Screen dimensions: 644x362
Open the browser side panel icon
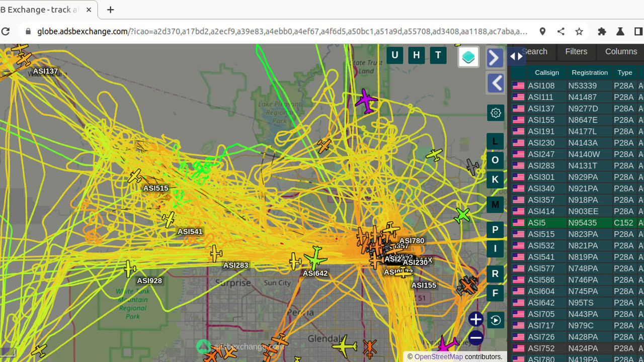click(x=638, y=31)
